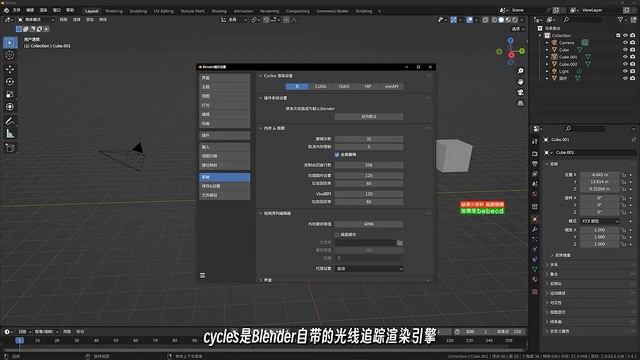
Task: Select the 3D Cursor tool
Action: 10,55
